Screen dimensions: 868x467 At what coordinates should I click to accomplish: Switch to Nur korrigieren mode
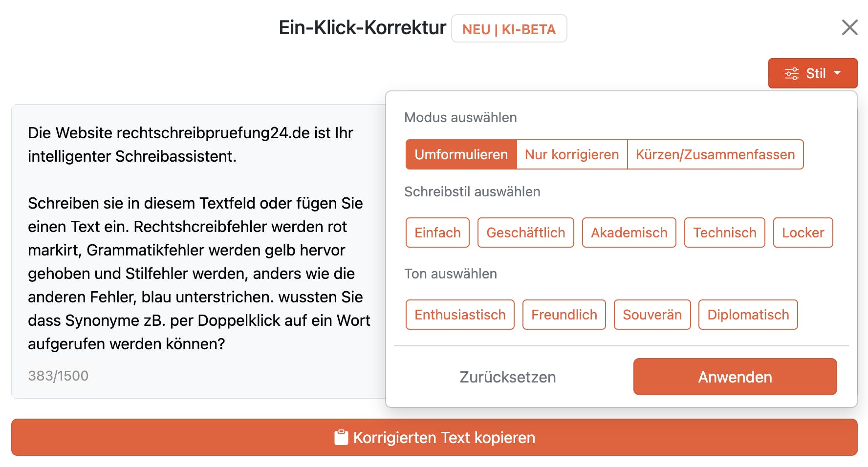coord(571,154)
